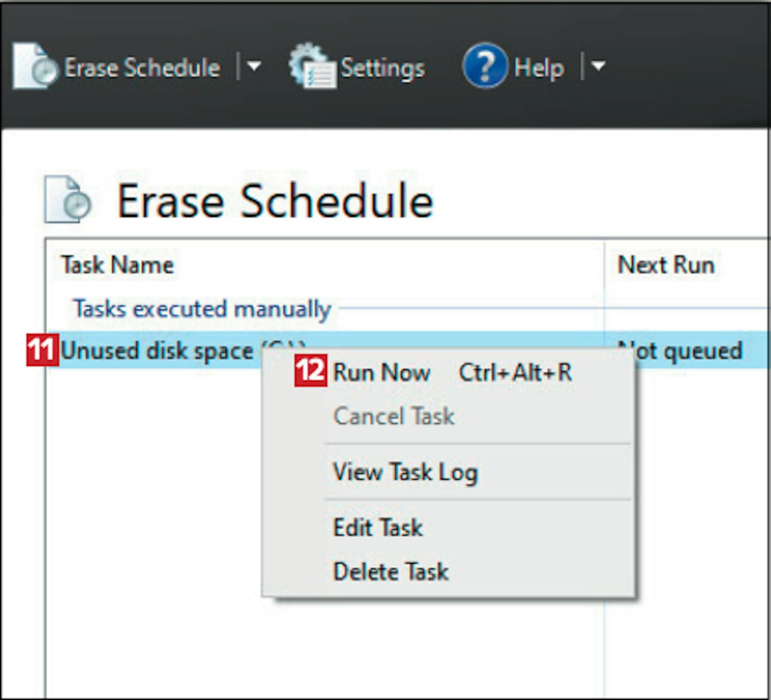
Task: Click the large Erase Schedule heading text
Action: coord(276,201)
